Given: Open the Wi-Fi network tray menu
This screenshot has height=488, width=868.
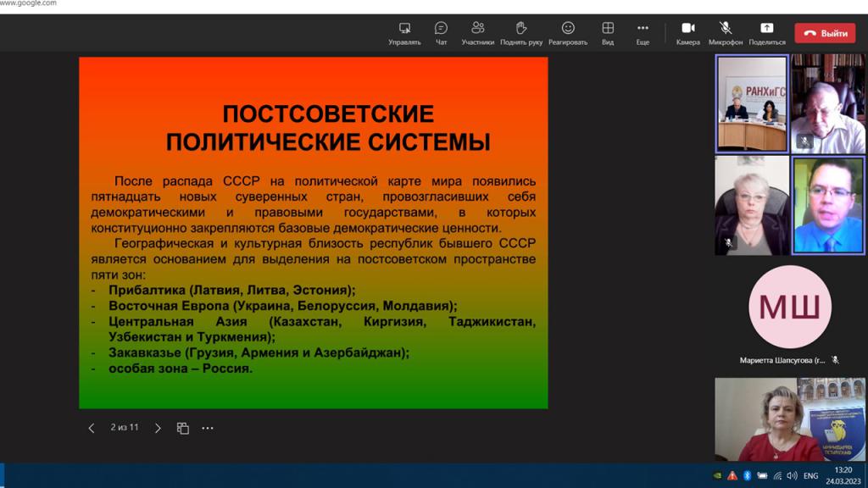Looking at the screenshot, I should (x=777, y=476).
